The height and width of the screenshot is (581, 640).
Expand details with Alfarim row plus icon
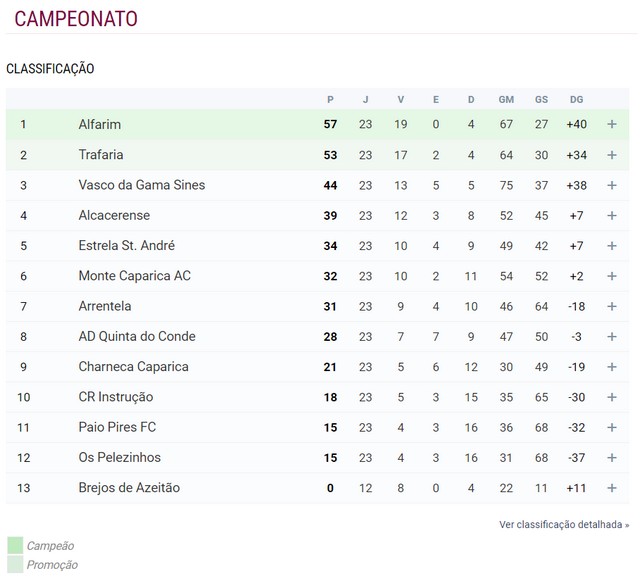611,124
